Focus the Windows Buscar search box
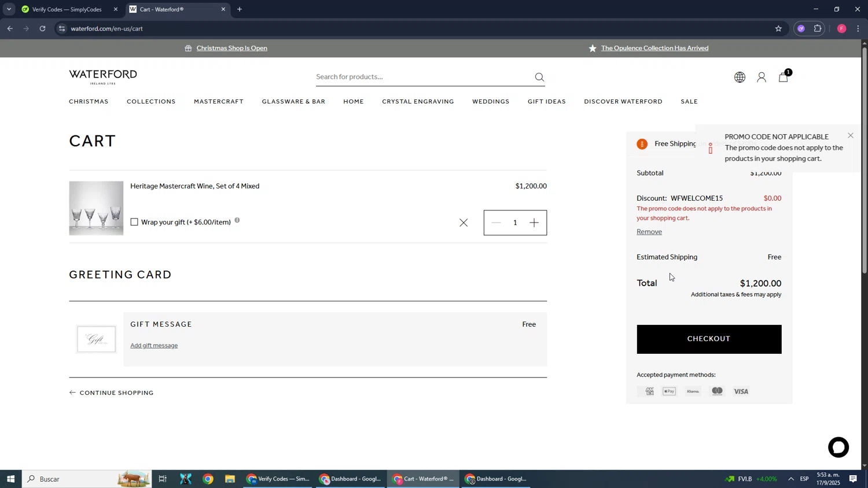Viewport: 868px width, 488px height. 87,479
